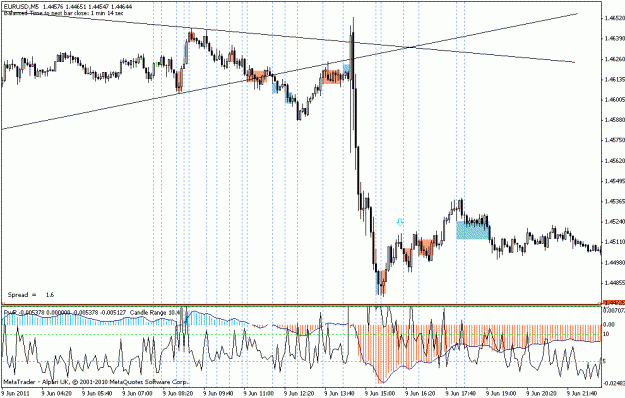The height and width of the screenshot is (398, 625).
Task: Click price level 1.45495 on the axis
Action: click(x=614, y=180)
